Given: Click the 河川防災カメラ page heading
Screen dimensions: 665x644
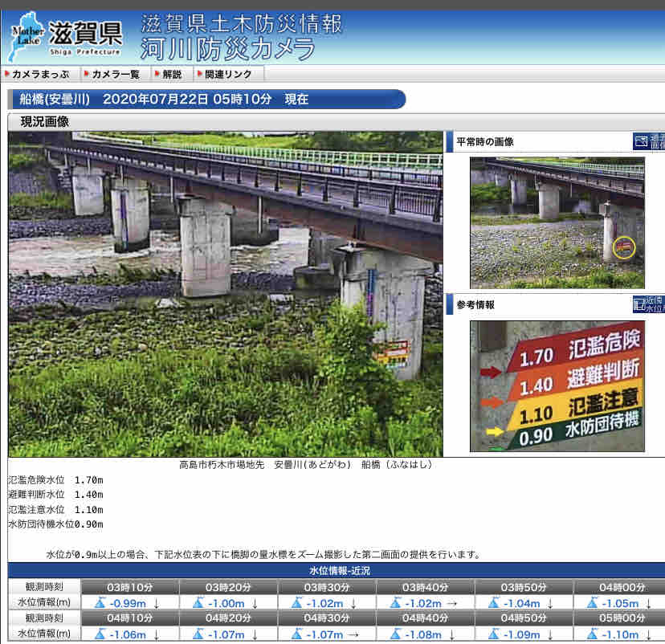Looking at the screenshot, I should tap(228, 49).
